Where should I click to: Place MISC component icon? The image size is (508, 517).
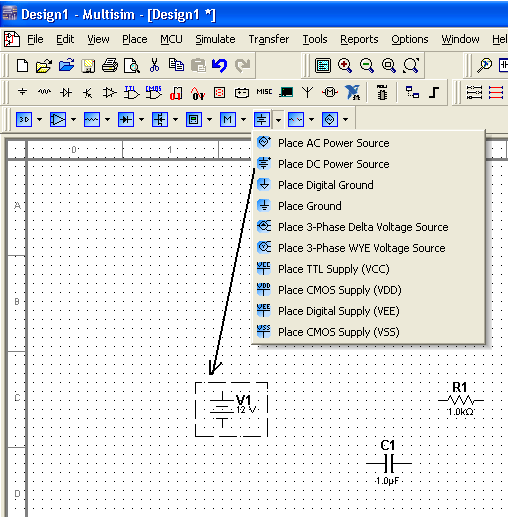pos(264,92)
